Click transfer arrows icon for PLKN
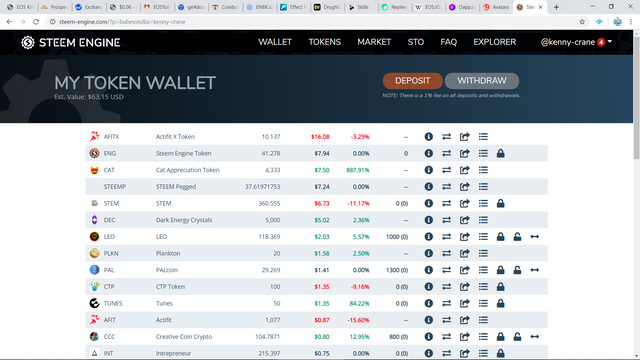640x360 pixels. [x=447, y=253]
